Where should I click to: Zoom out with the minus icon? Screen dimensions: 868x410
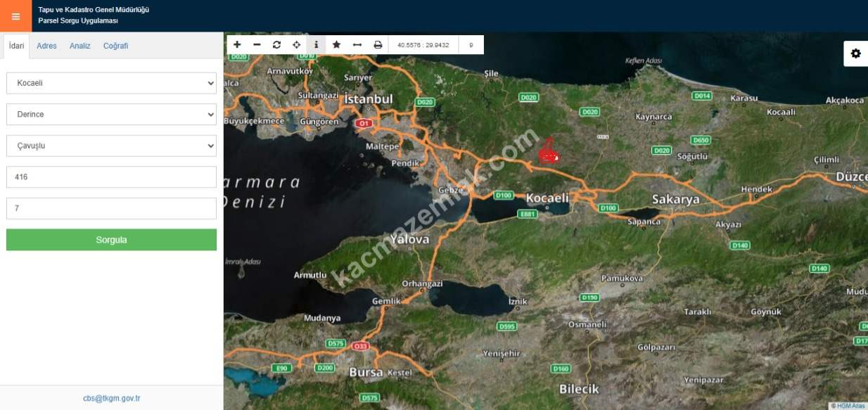(257, 45)
